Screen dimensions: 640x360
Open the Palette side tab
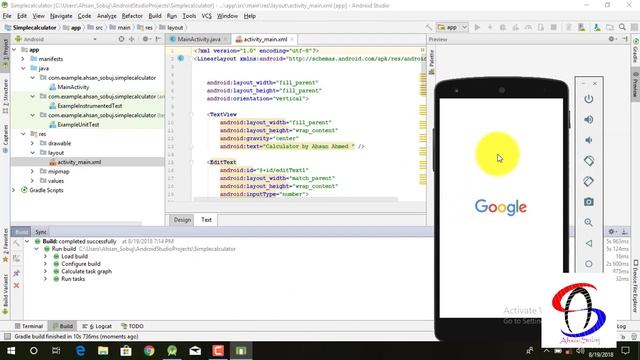tap(431, 62)
